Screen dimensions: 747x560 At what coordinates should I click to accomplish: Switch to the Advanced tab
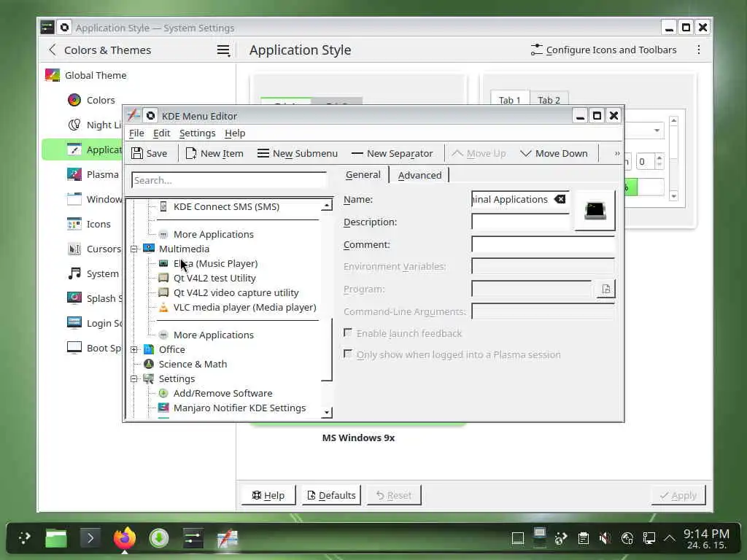click(419, 175)
